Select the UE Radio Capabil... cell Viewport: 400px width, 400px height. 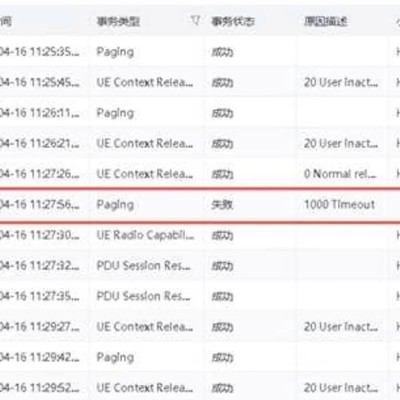click(145, 235)
